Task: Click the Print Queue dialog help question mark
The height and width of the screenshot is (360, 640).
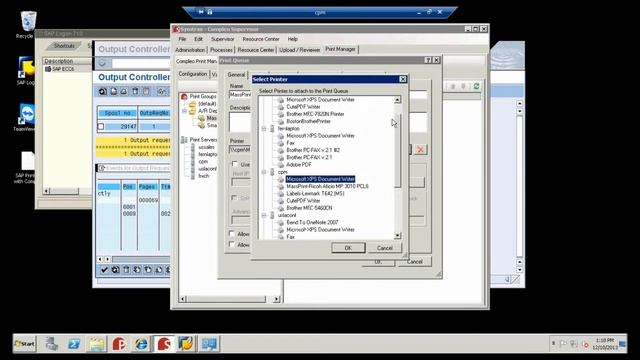Action: [428, 60]
